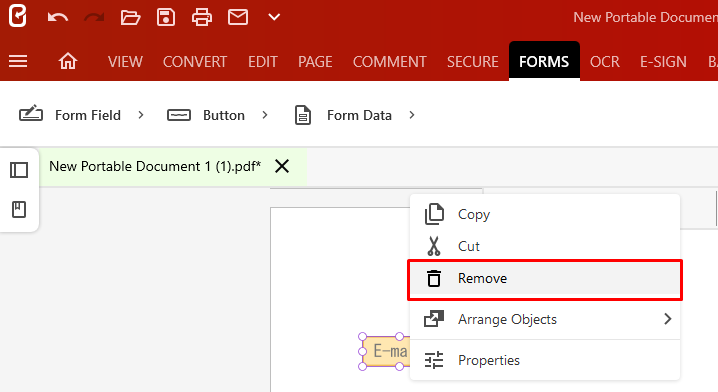
Task: Select the FORMS tab
Action: pyautogui.click(x=544, y=61)
